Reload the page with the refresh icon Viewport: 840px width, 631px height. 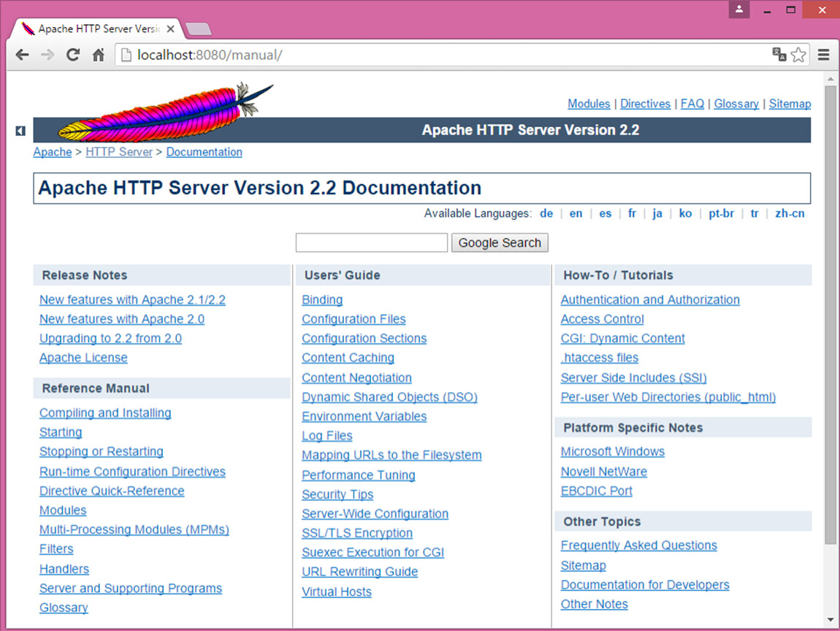(x=73, y=55)
